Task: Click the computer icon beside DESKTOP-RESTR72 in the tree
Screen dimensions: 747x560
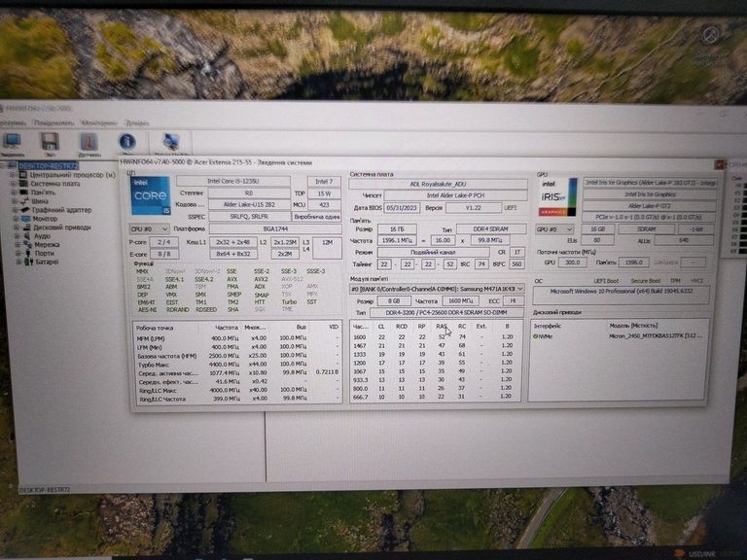Action: point(13,165)
